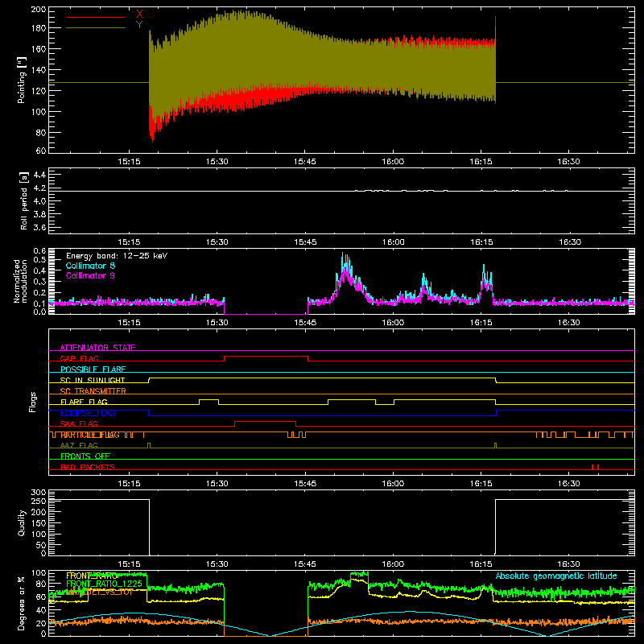Click the orange MAX_DET_VS_TOT legend entry

point(99,592)
